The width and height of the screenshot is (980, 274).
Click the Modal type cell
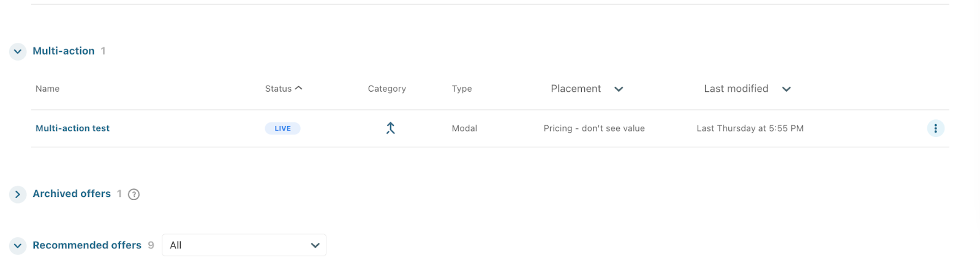(464, 128)
